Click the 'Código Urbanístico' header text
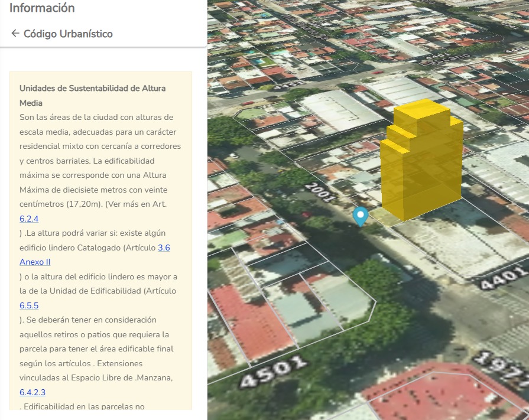 click(68, 34)
